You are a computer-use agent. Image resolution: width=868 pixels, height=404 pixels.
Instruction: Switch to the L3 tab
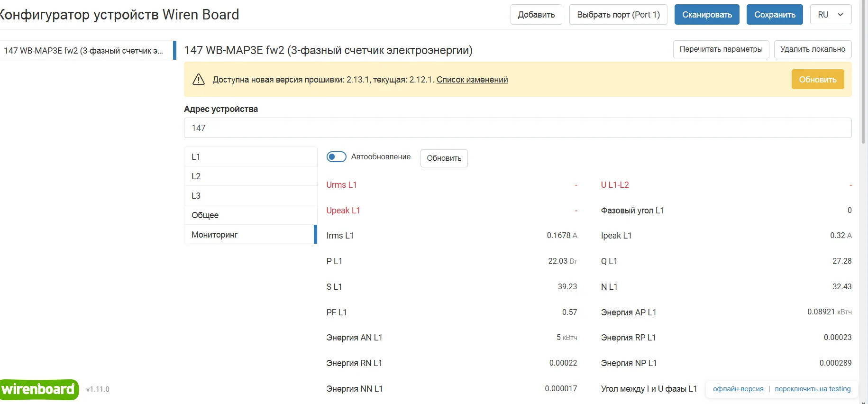250,196
